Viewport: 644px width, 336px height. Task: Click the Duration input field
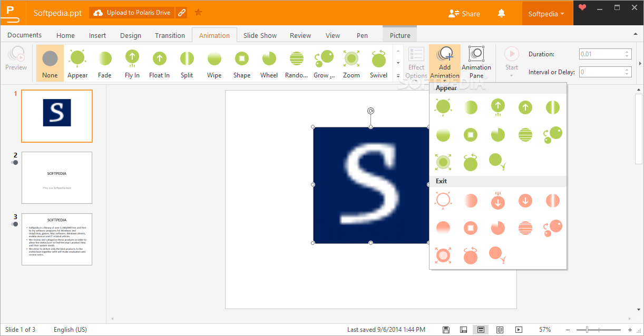[x=601, y=54]
